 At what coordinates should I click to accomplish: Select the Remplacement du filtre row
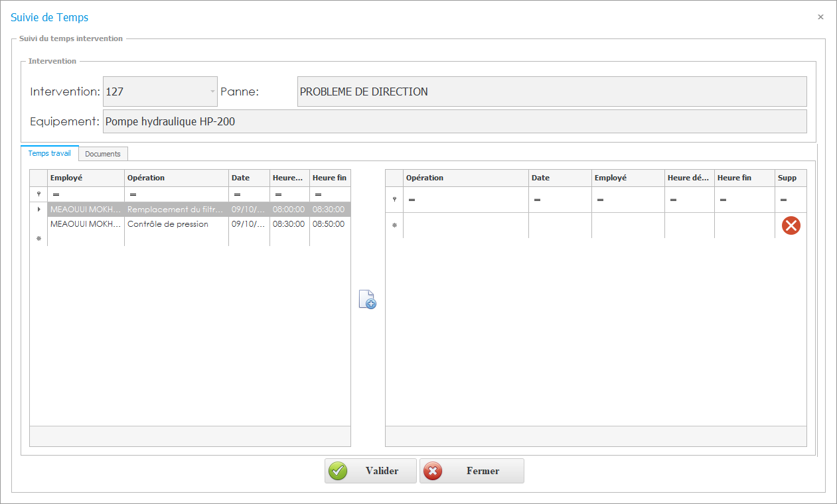tap(175, 209)
